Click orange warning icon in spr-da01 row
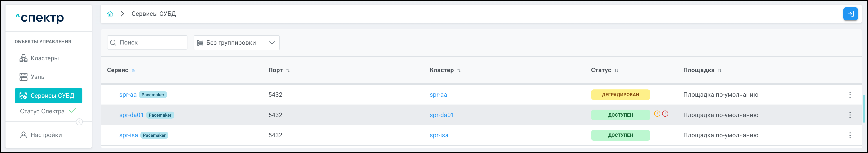The width and height of the screenshot is (868, 153). point(657,114)
